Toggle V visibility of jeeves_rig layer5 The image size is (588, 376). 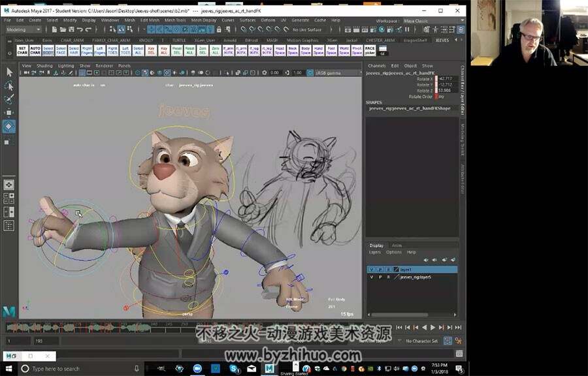(x=372, y=277)
